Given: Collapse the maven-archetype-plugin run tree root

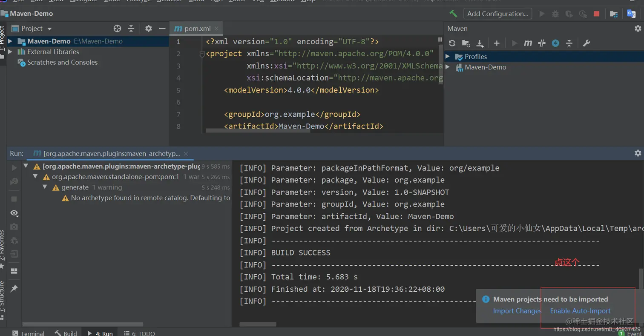Looking at the screenshot, I should 26,166.
